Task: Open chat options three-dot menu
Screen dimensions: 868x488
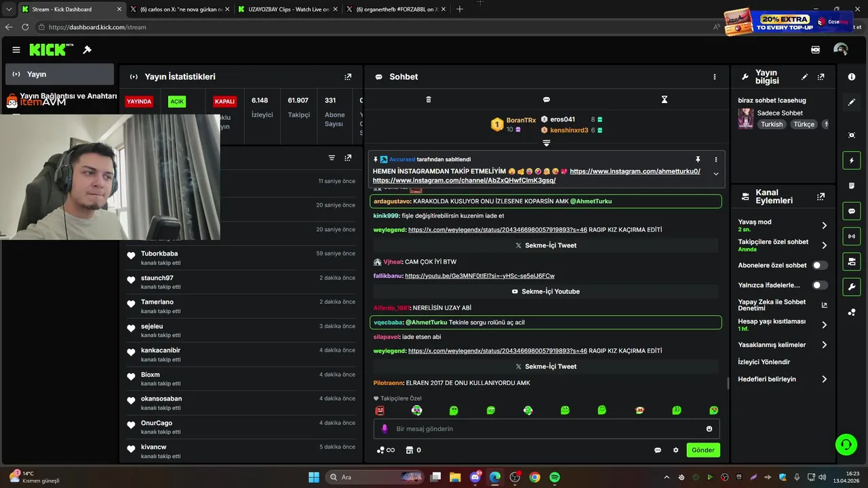Action: 714,77
